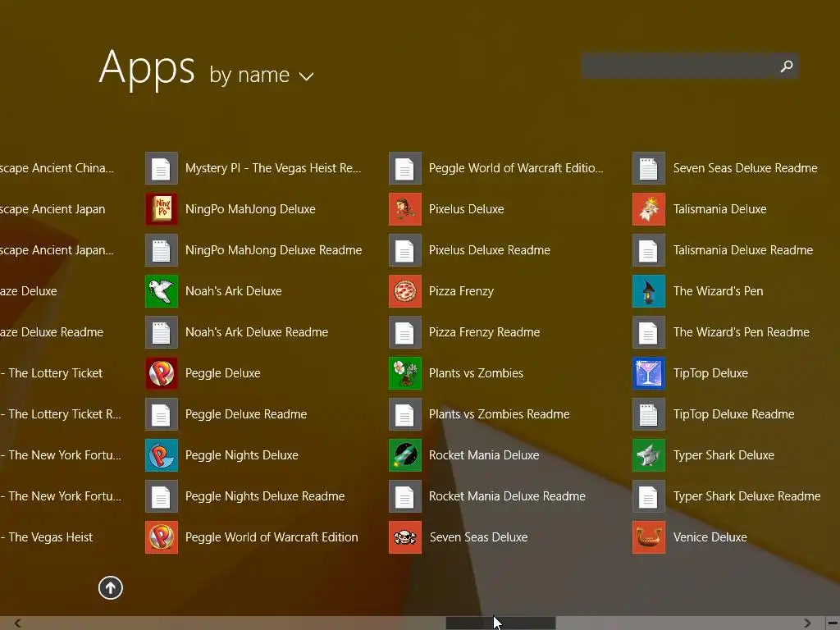Viewport: 840px width, 630px height.
Task: Select '- The Lottery Ticket R...' label
Action: 61,414
